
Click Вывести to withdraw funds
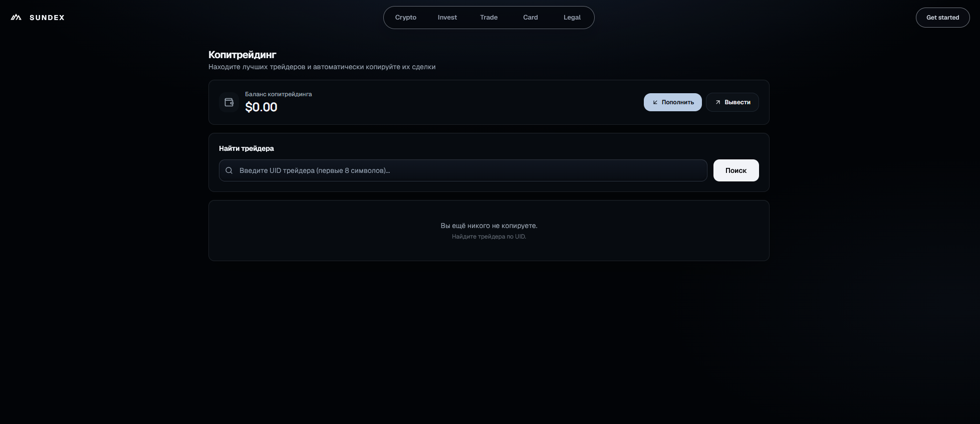click(732, 102)
